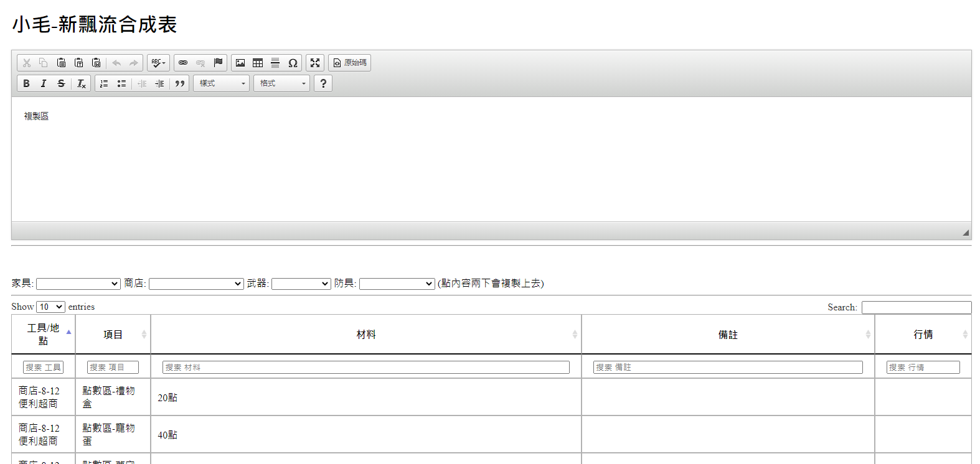Insert a table using the toolbar
This screenshot has height=464, width=980.
[x=258, y=63]
